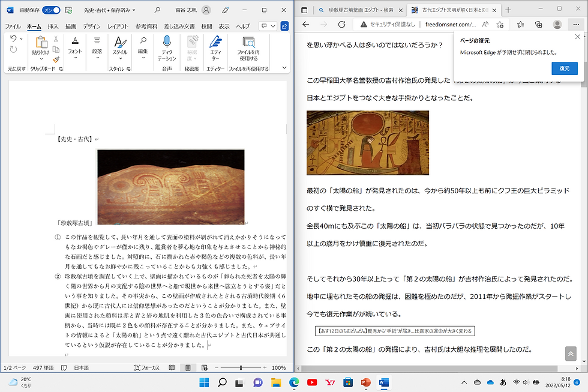Click the 復元 restore button
Screen dimensions: 588x392
click(565, 68)
